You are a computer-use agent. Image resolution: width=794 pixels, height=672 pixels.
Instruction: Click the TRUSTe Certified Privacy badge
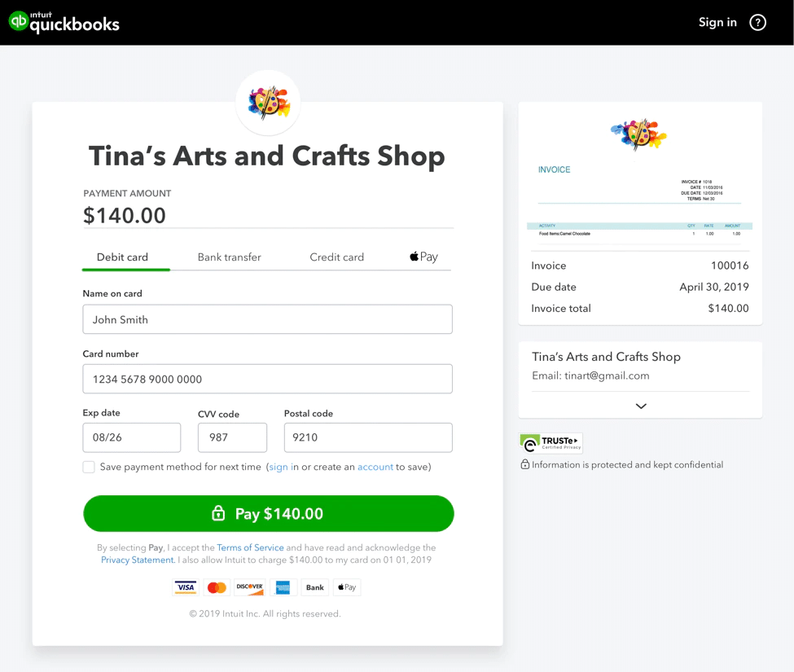click(551, 442)
